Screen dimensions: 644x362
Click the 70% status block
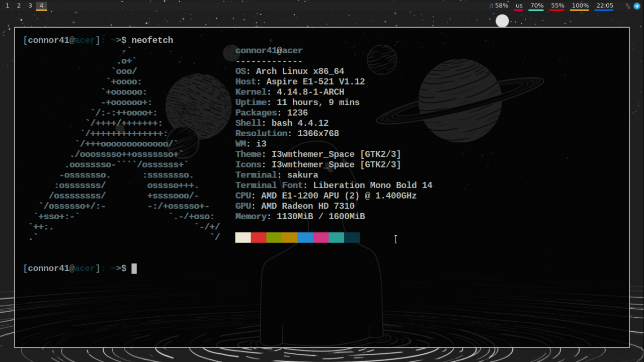[x=537, y=6]
